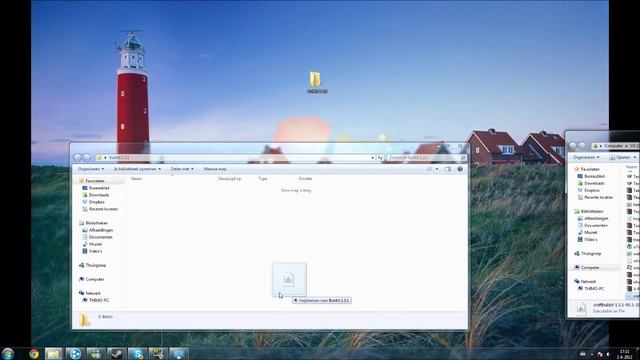Toggle preview pane icon in Bukkit window
Image resolution: width=640 pixels, height=360 pixels.
click(x=448, y=169)
